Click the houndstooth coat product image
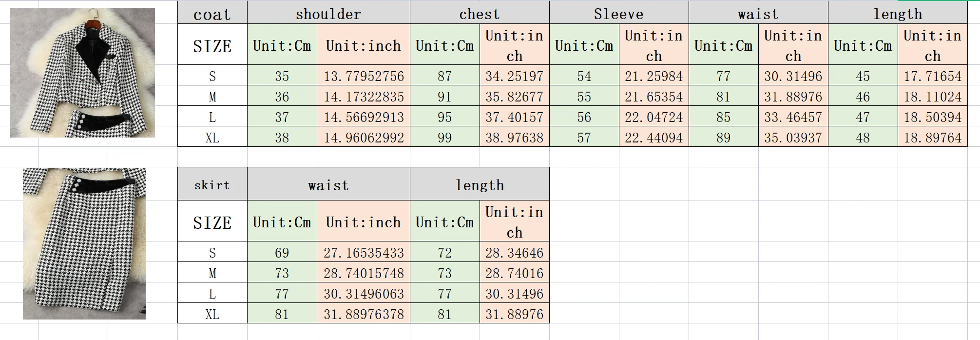Viewport: 980px width, 340px height. click(x=82, y=73)
